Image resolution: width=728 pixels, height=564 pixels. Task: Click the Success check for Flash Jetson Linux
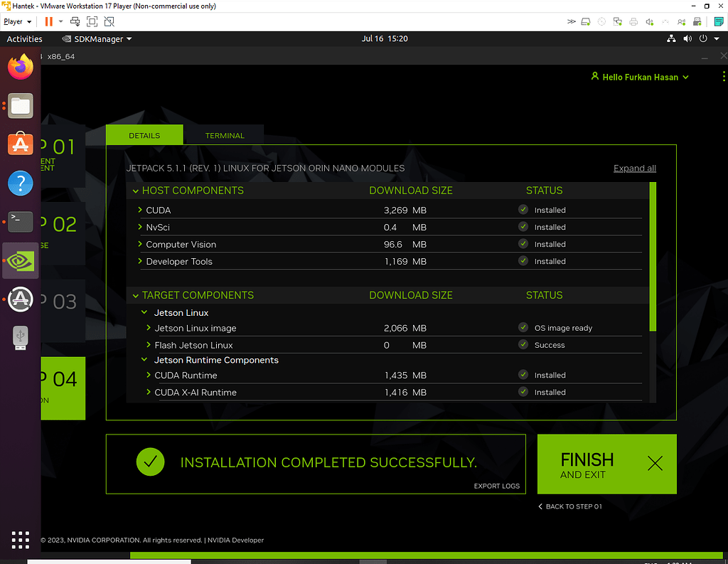click(x=523, y=345)
